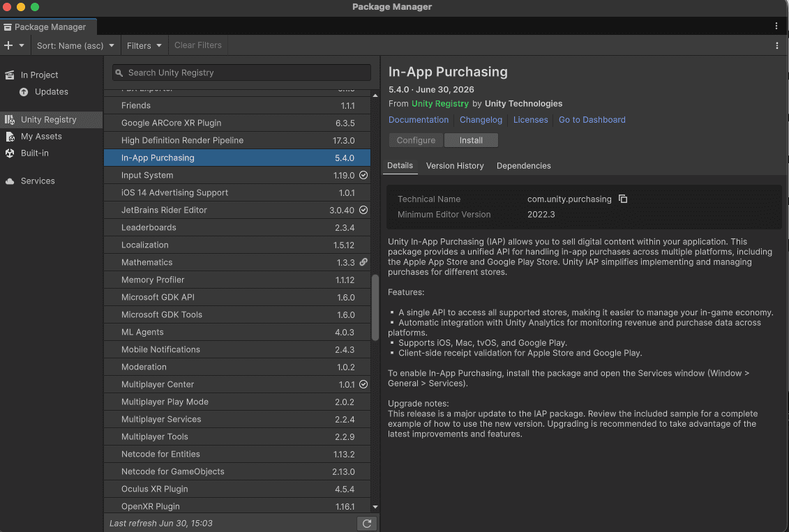Open the Licenses link
Image resolution: width=789 pixels, height=532 pixels.
[x=530, y=120]
